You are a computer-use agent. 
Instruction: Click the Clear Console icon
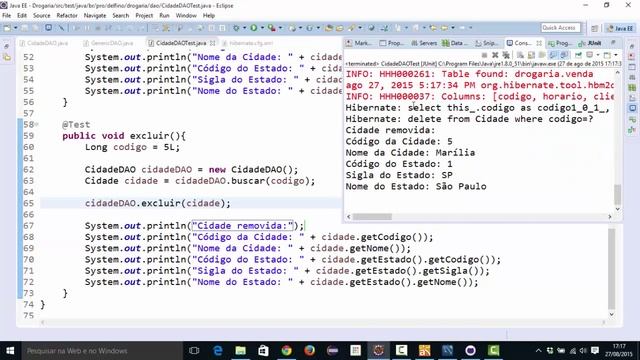click(520, 55)
